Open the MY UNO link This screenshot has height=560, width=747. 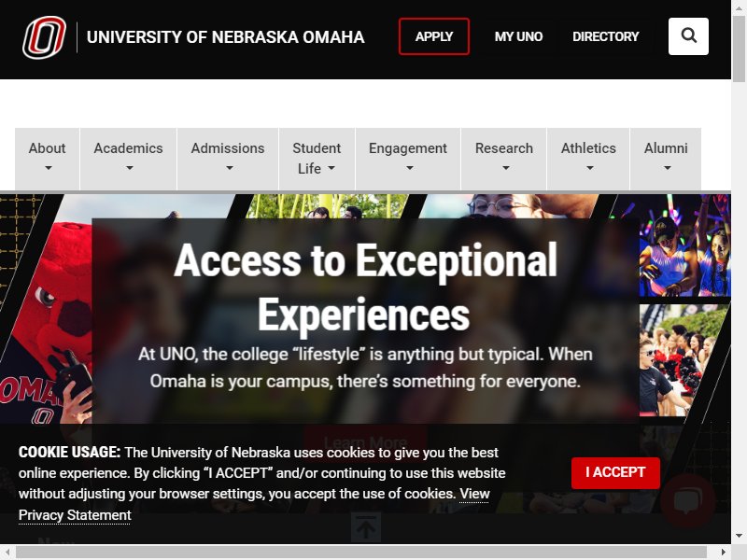[518, 36]
